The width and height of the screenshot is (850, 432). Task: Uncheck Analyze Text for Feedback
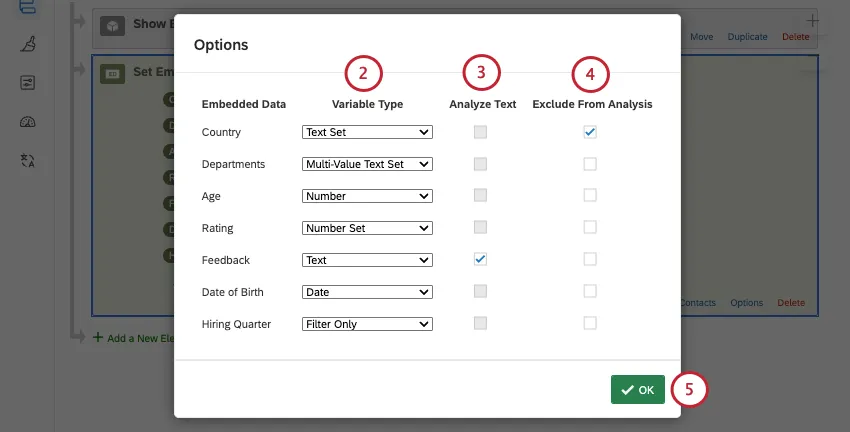480,259
